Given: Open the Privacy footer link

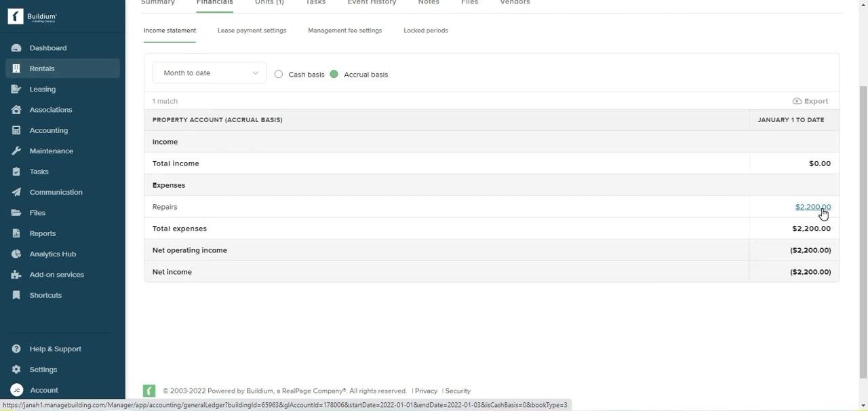Looking at the screenshot, I should click(x=426, y=391).
